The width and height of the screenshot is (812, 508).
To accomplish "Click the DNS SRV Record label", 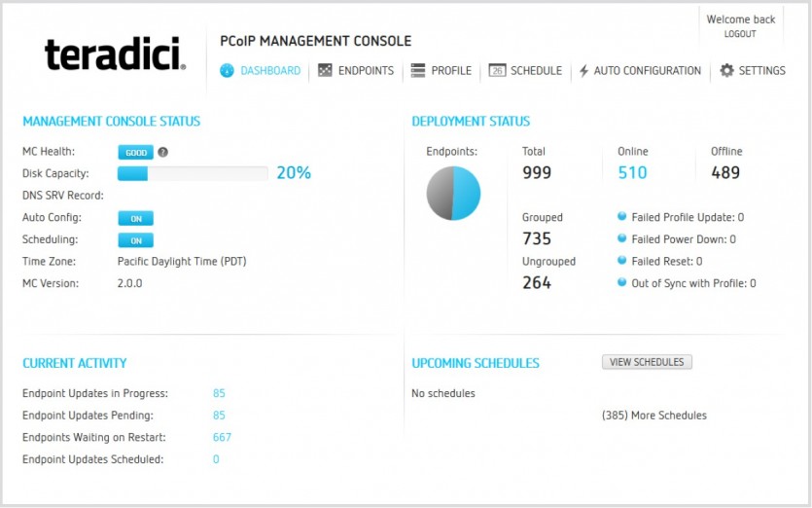I will point(62,196).
